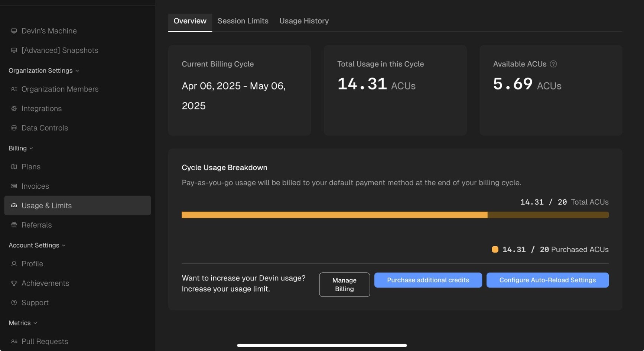Click the Referrals gift icon

14,225
